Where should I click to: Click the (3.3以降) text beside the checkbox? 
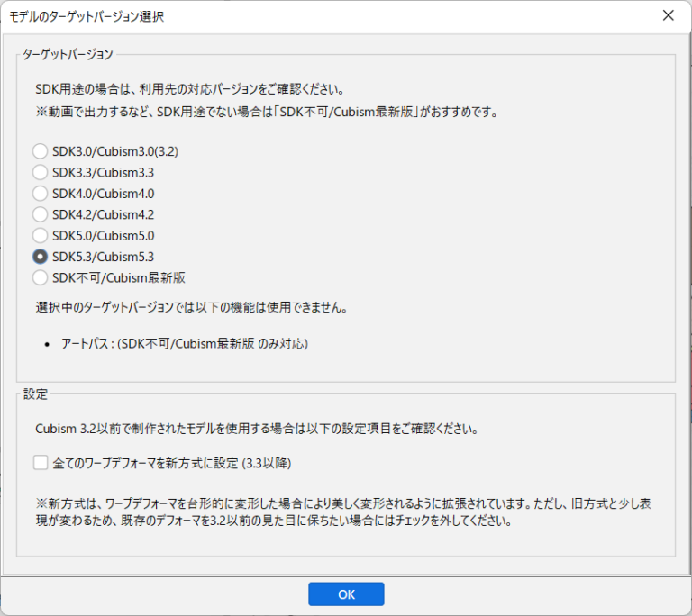click(267, 463)
